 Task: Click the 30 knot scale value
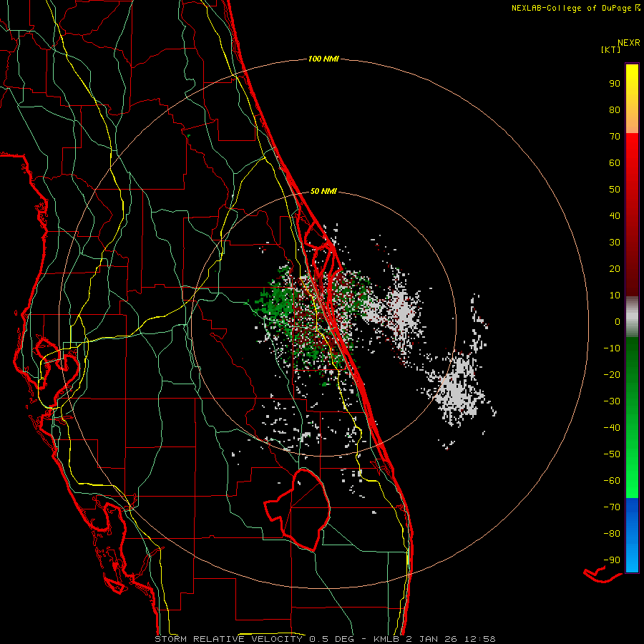coord(615,243)
